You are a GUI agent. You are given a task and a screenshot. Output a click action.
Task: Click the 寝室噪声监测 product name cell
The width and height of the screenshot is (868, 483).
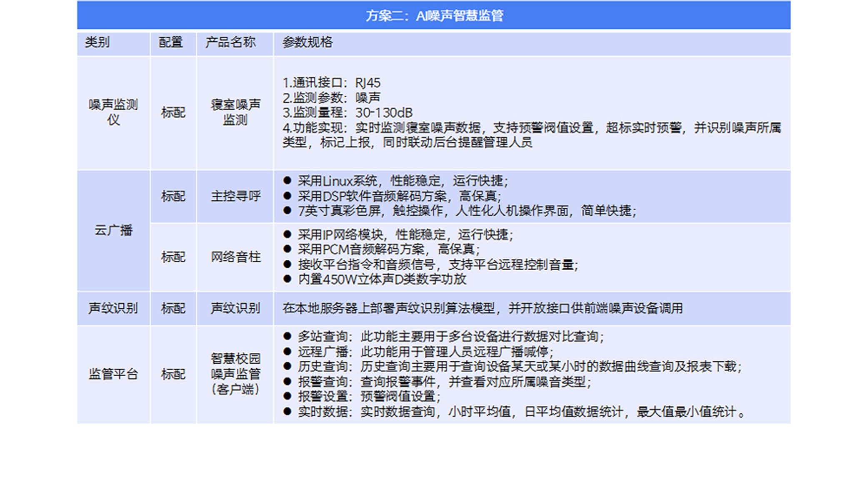click(x=235, y=112)
